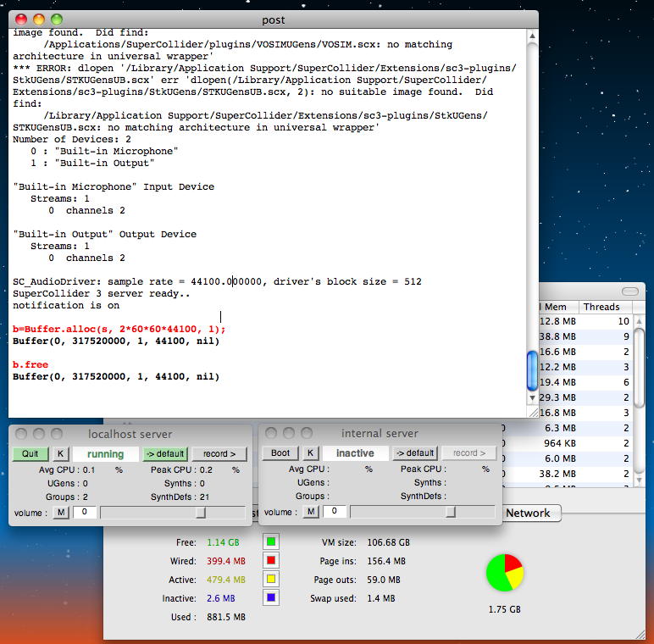Click internal server volume slider

(451, 512)
